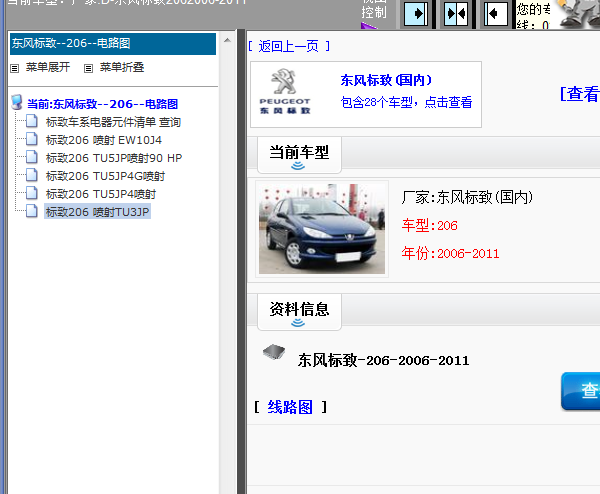Screen dimensions: 600x494
Task: Go back via 返回上一页 link
Action: pyautogui.click(x=289, y=46)
